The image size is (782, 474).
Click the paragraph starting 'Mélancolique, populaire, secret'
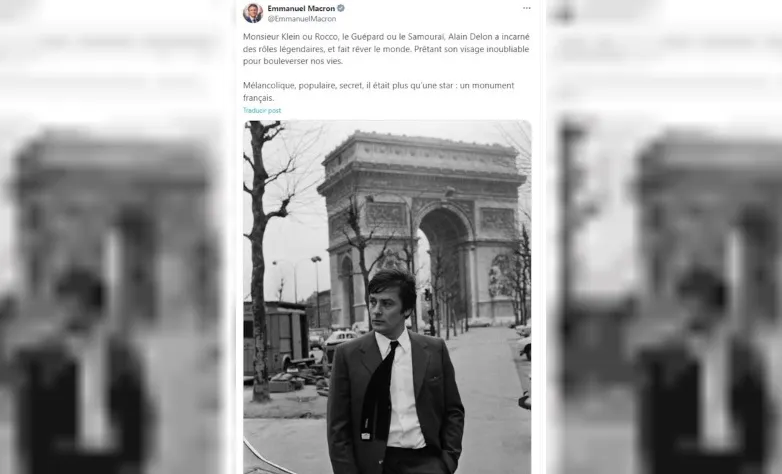(379, 91)
